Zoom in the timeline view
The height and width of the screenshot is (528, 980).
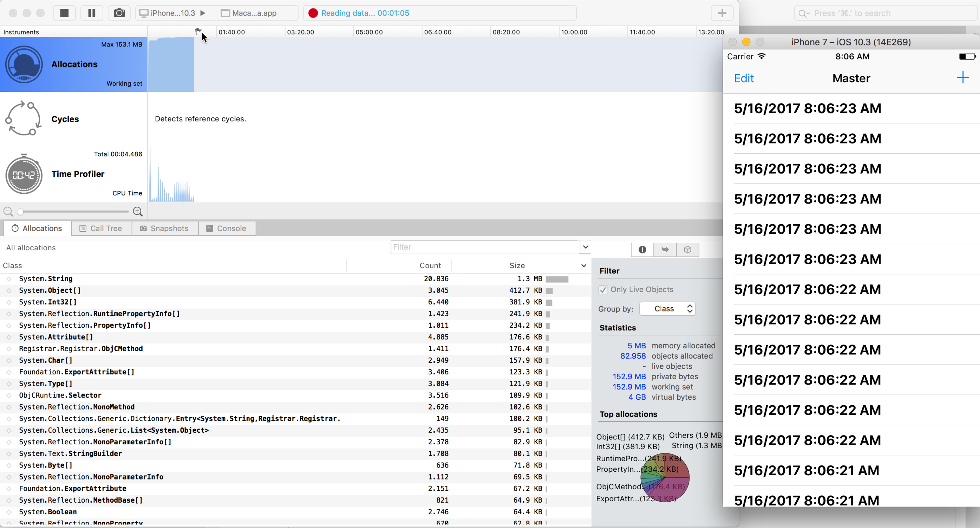pyautogui.click(x=138, y=211)
